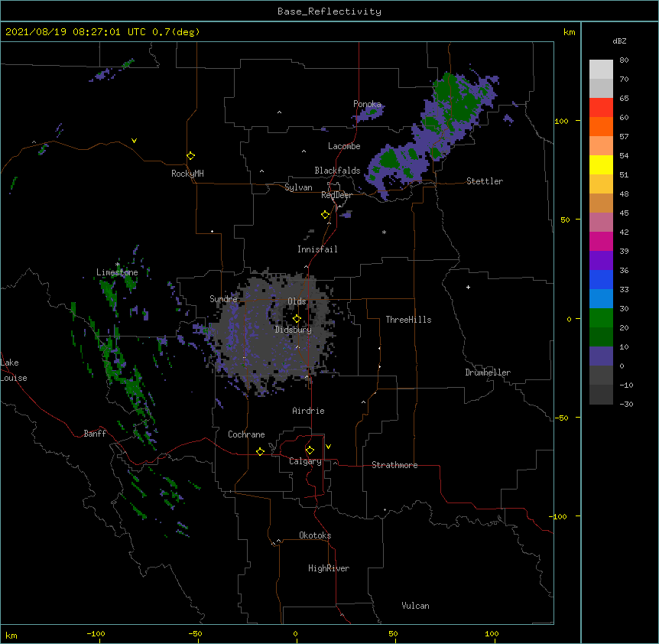Click the asterisk marker above Limestone
659x644 pixels.
(x=118, y=265)
